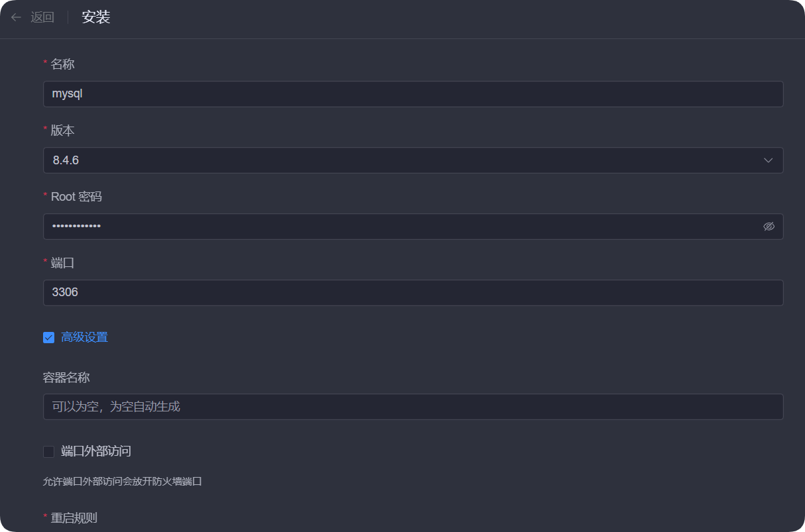
Task: Enable the 端口外部访问 checkbox
Action: click(x=48, y=452)
